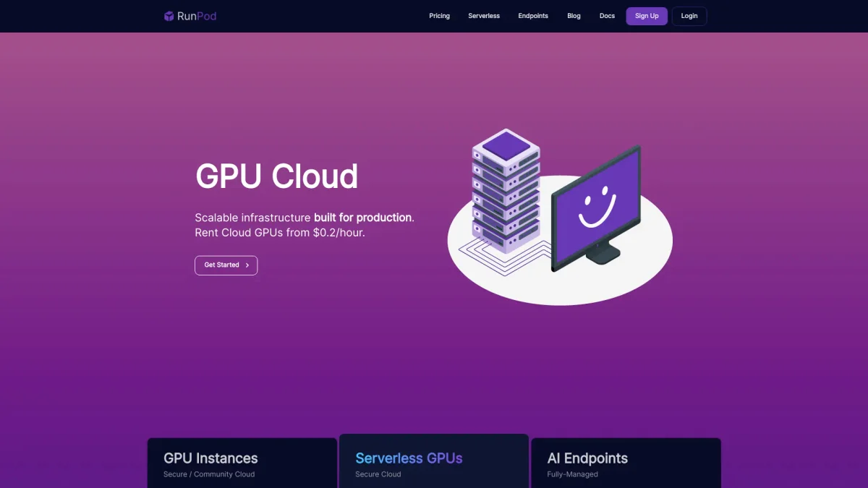This screenshot has height=488, width=868.
Task: Visit the Blog link
Action: point(574,16)
